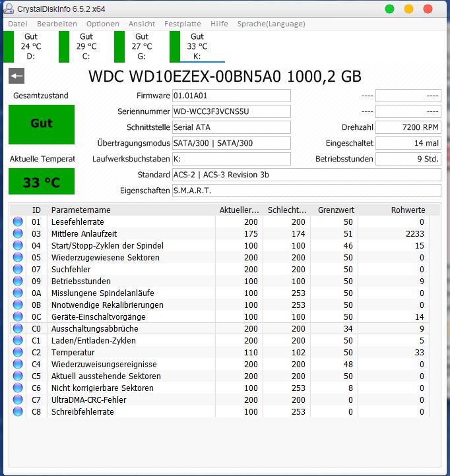Open the Ansicht menu
The height and width of the screenshot is (476, 450).
[142, 24]
